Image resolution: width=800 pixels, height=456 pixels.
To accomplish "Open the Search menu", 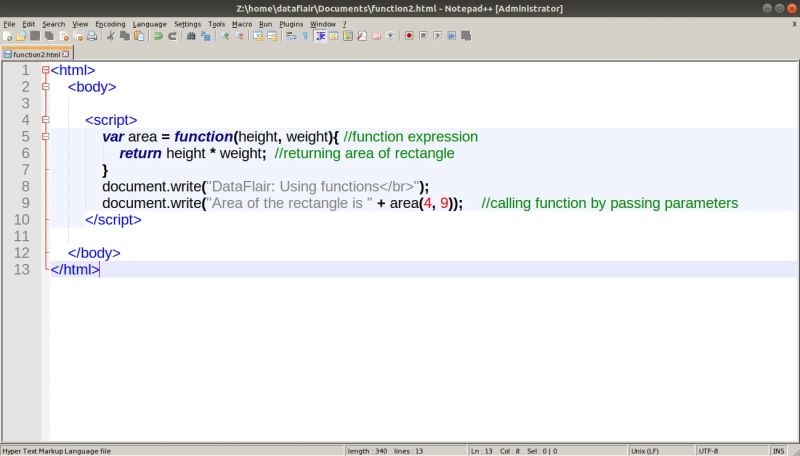I will [54, 24].
